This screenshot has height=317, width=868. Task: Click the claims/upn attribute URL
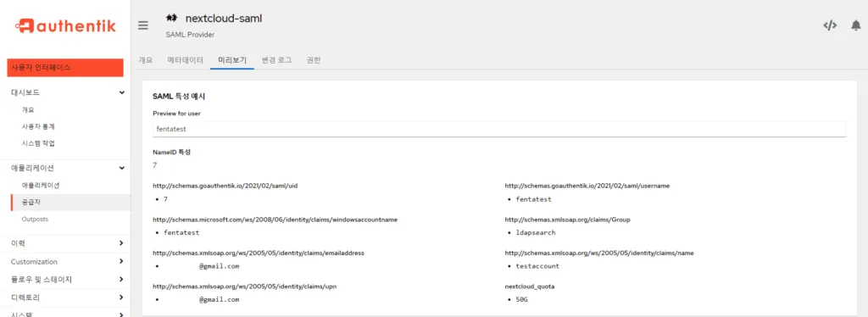(245, 286)
